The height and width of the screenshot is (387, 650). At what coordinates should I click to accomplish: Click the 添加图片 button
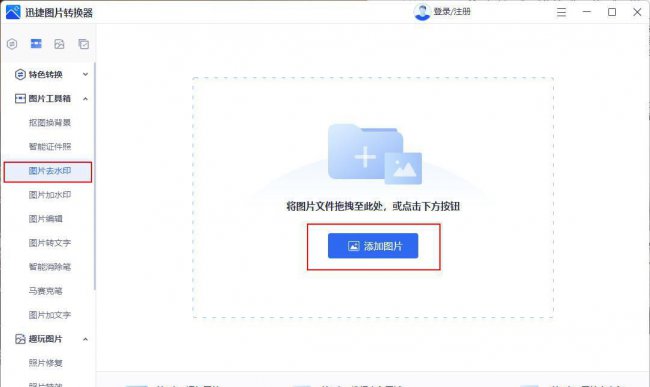pyautogui.click(x=373, y=246)
